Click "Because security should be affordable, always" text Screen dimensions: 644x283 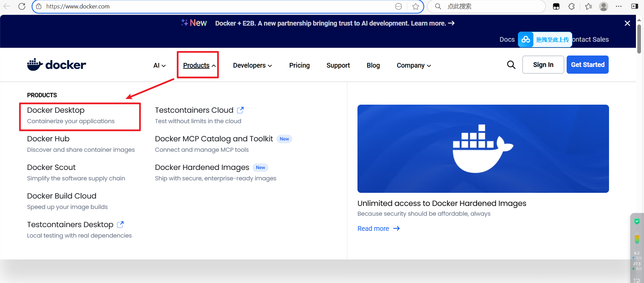tap(424, 214)
